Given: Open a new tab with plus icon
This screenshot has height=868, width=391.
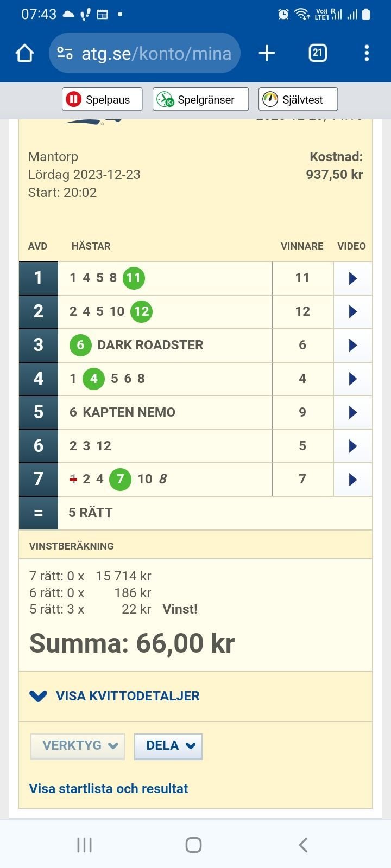Looking at the screenshot, I should [267, 53].
